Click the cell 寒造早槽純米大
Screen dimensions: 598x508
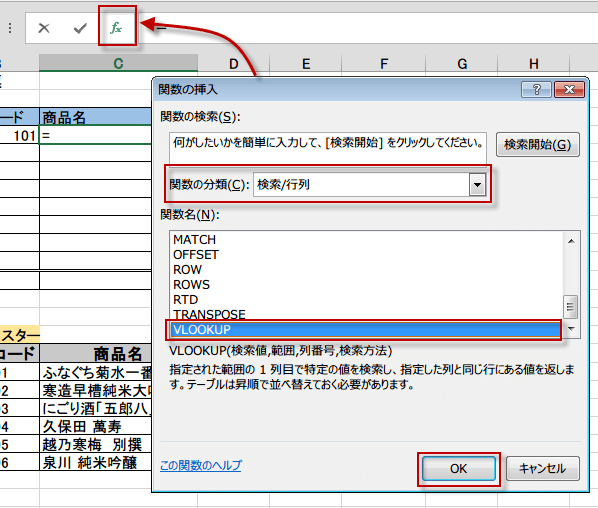pos(96,390)
